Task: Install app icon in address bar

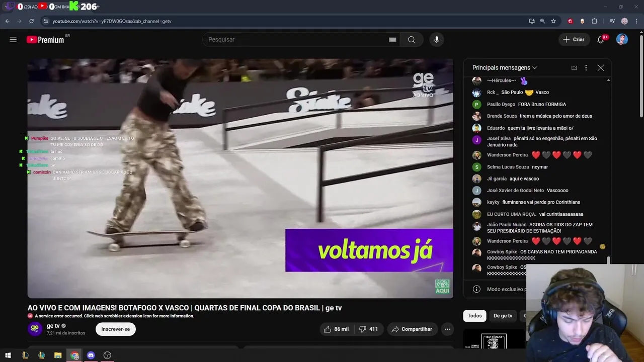Action: (x=532, y=21)
